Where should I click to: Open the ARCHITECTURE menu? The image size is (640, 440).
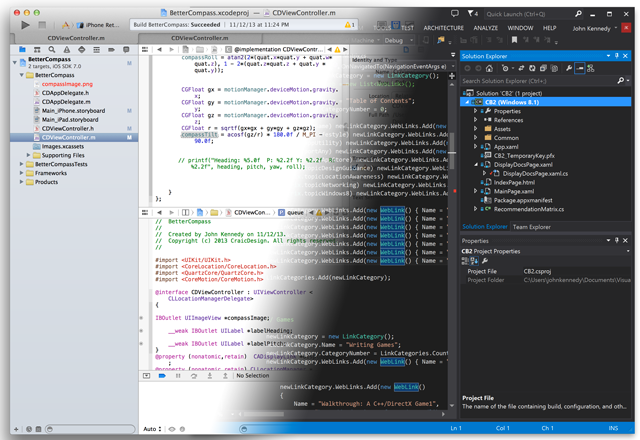pyautogui.click(x=443, y=28)
